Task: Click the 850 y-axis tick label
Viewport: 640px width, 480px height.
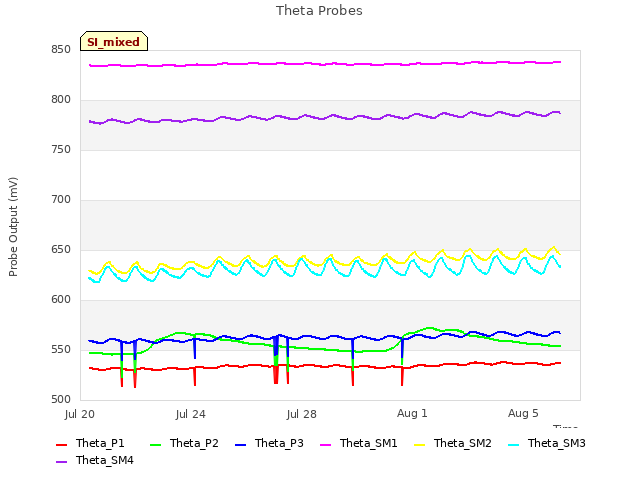Action: coord(61,50)
